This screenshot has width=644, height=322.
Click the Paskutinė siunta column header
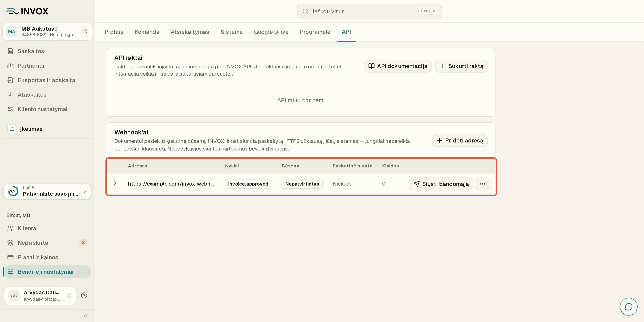353,166
